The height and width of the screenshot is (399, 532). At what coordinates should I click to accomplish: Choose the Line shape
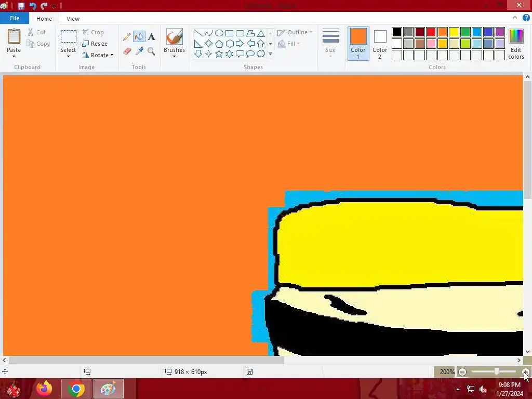point(198,33)
